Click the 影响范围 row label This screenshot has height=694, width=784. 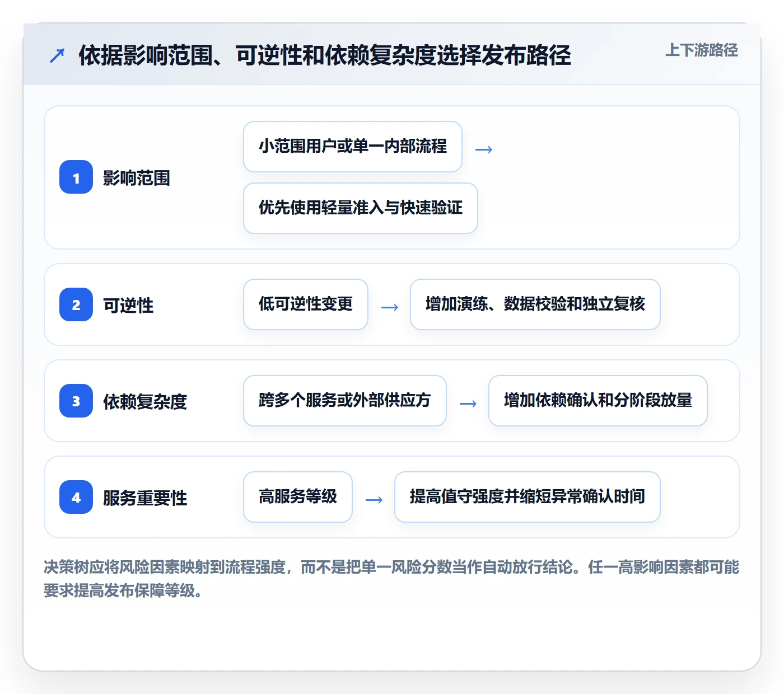click(x=137, y=178)
